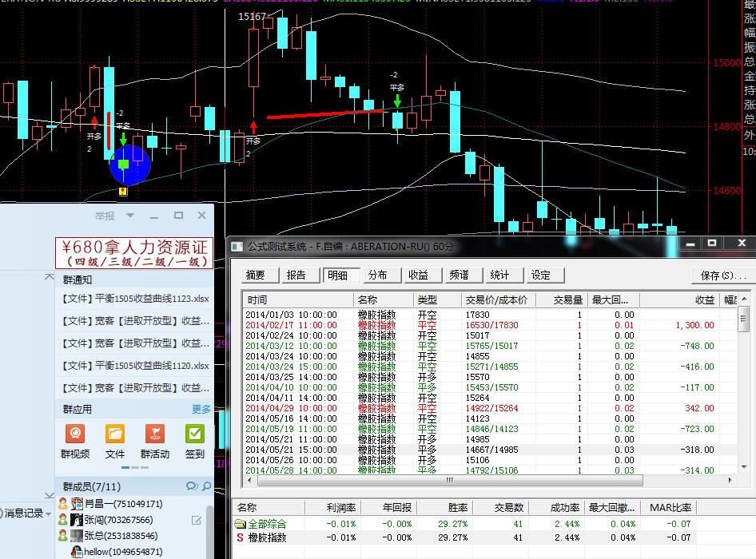Open the 文件 group files icon
This screenshot has height=559, width=756.
(115, 434)
